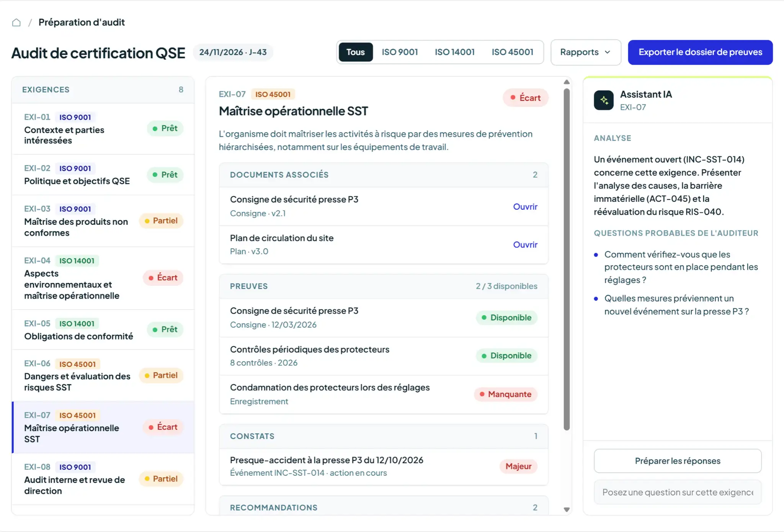Switch to the ISO 9001 filter tab
Screen dimensions: 784x532
[x=400, y=52]
